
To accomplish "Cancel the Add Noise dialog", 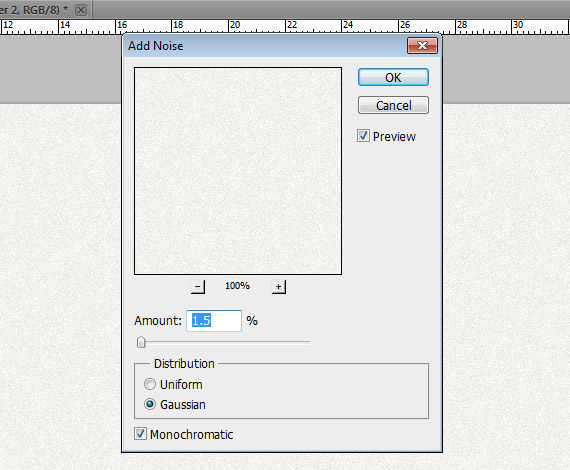I will click(x=393, y=105).
